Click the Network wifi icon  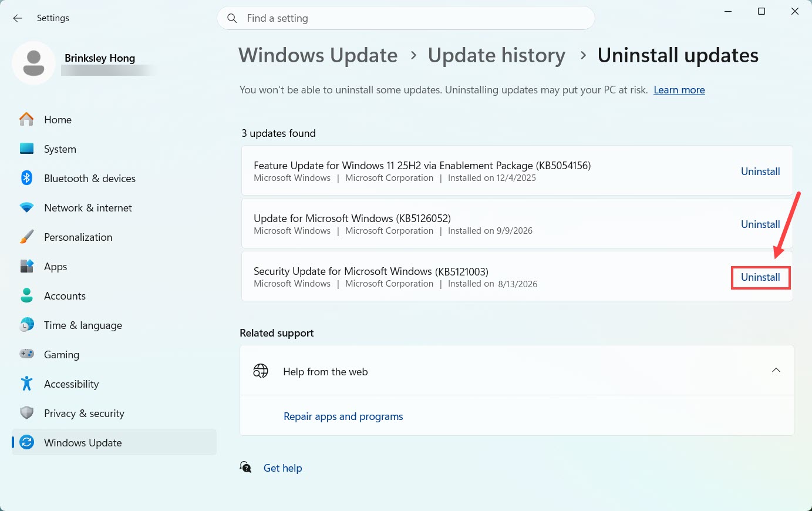pos(26,207)
